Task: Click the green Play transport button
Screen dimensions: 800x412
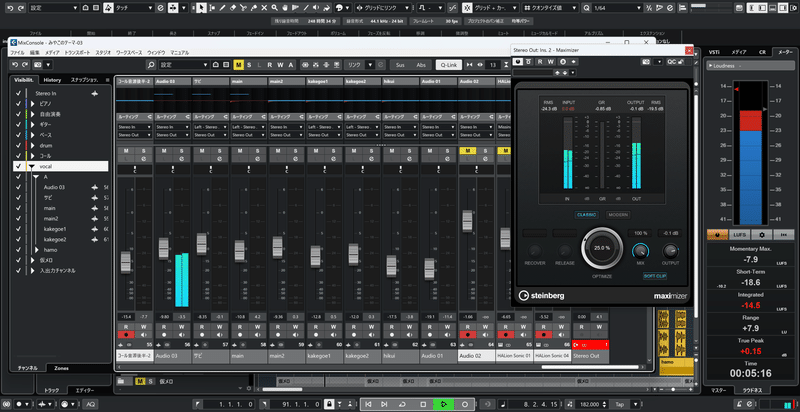Action: point(443,404)
